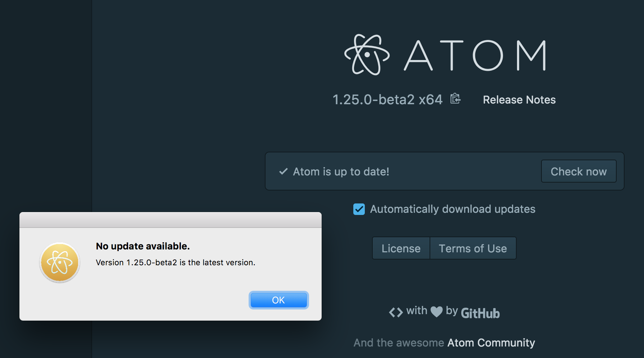Click the heart icon near GitHub

(x=436, y=312)
